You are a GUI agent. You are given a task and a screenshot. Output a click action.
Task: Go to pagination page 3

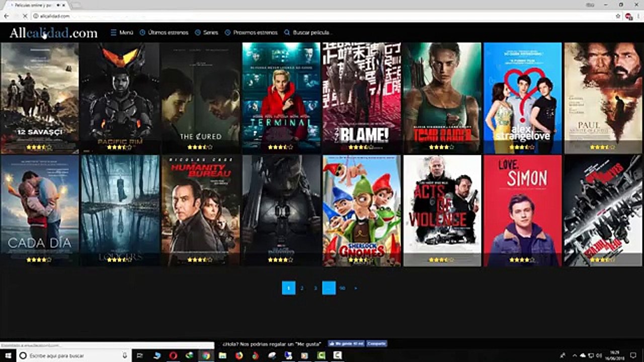315,288
